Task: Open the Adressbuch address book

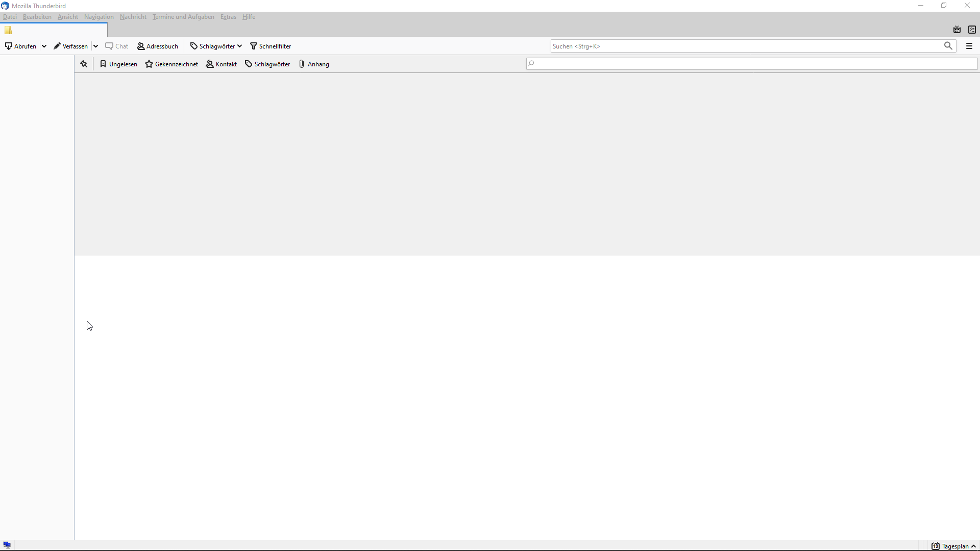Action: (x=158, y=46)
